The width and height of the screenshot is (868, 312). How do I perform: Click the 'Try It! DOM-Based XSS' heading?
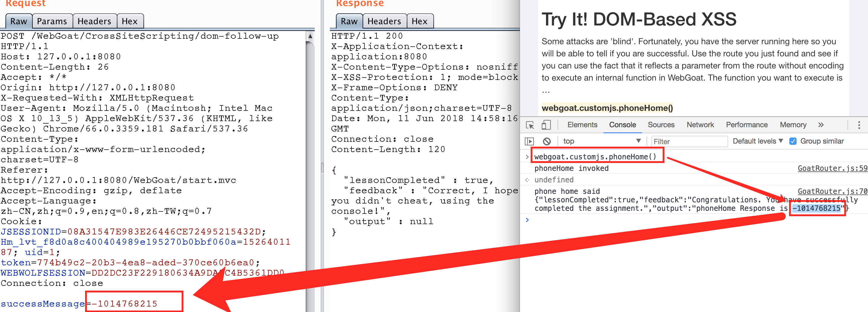639,19
